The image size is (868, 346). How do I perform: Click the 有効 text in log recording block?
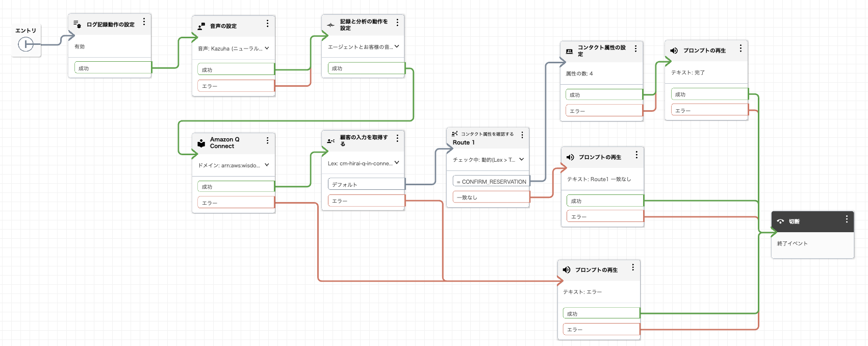click(x=80, y=46)
